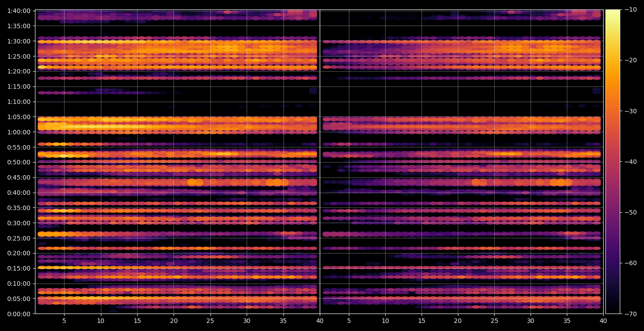
Task: Pick the 1:15:00 tick label
Action: (x=19, y=86)
